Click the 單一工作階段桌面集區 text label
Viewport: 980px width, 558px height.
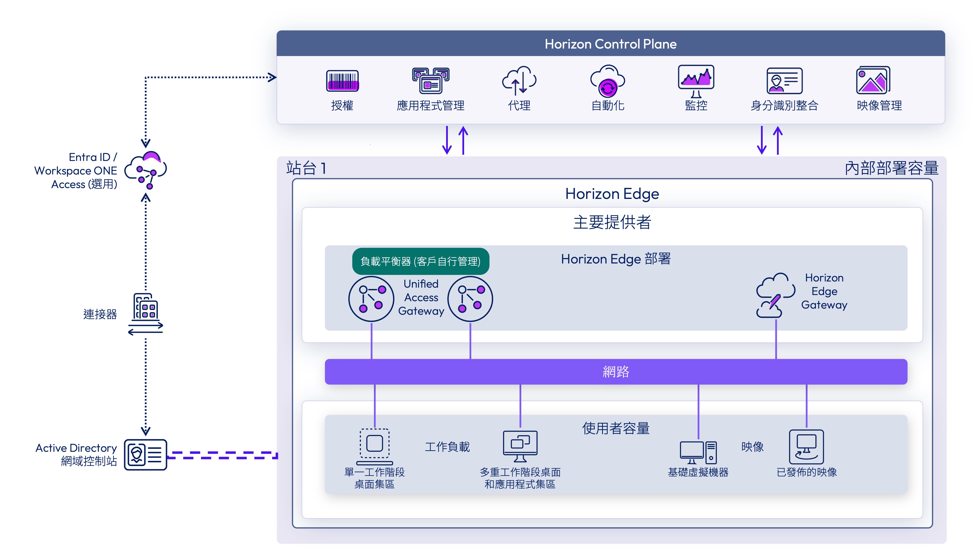tap(374, 478)
